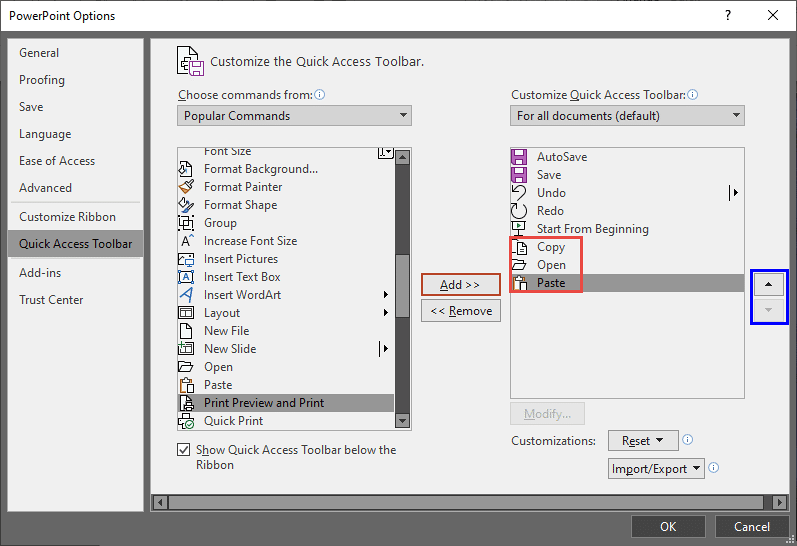The image size is (797, 546).
Task: Click horizontal scrollbar left arrow at bottom
Action: pyautogui.click(x=160, y=503)
